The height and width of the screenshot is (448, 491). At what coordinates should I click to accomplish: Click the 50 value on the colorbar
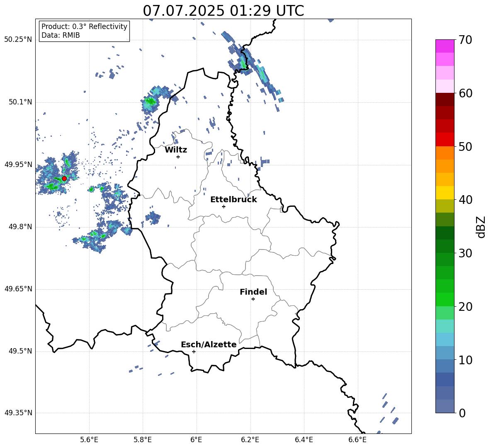point(465,147)
